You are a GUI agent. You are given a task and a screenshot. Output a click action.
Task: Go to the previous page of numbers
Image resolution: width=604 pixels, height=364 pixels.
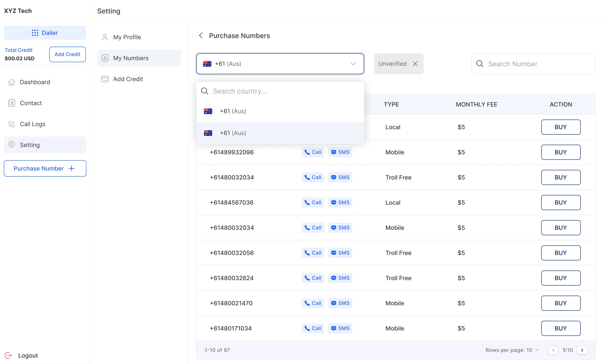(x=553, y=350)
